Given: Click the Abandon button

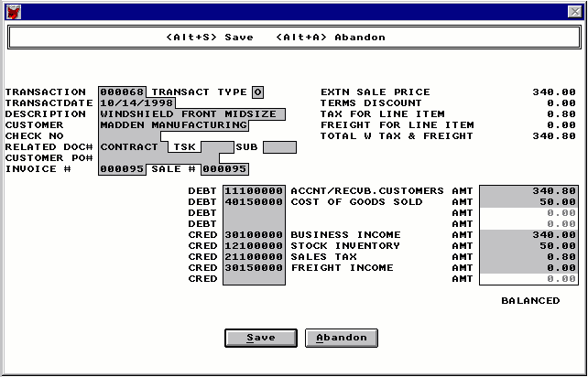Looking at the screenshot, I should 342,338.
